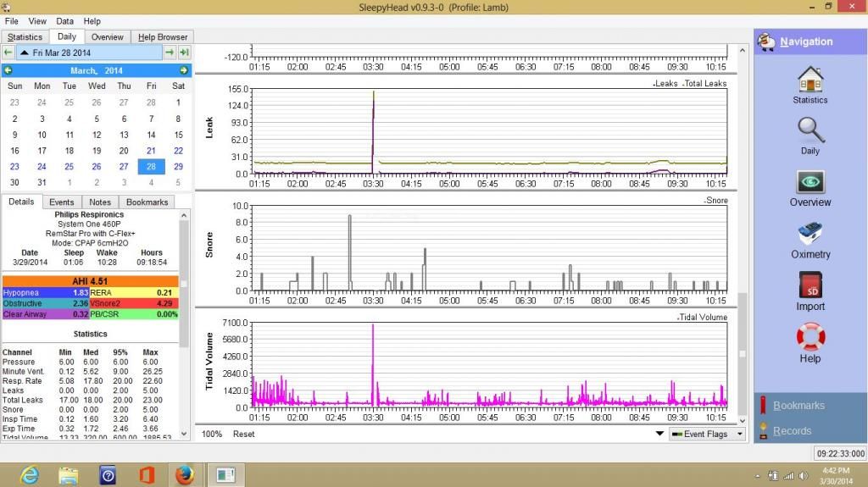868x487 pixels.
Task: Click the Fri Mar 28 2014 date field
Action: coord(88,53)
